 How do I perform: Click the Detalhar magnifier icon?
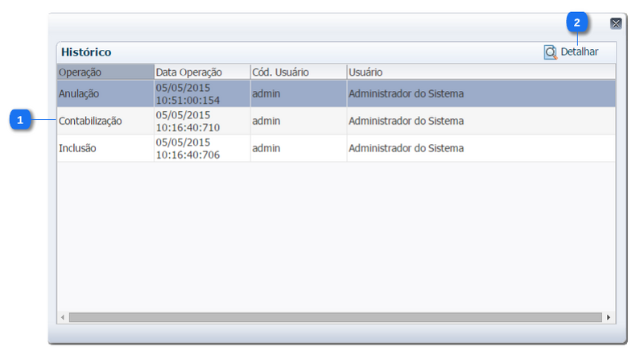(x=551, y=52)
